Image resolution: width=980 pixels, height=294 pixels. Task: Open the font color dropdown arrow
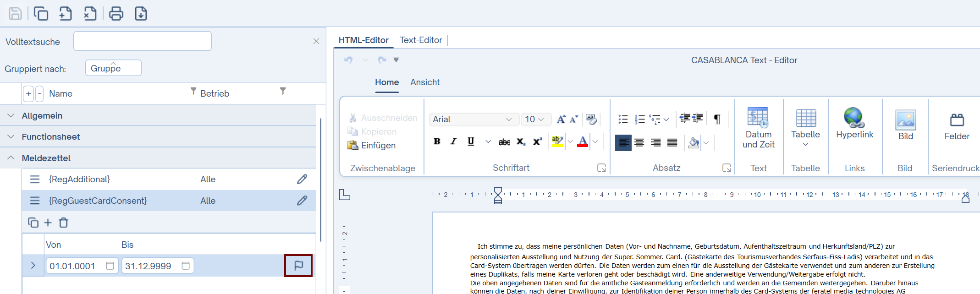point(595,142)
